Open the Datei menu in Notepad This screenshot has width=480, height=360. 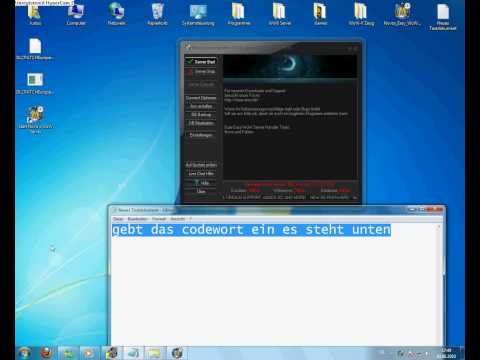tap(118, 219)
